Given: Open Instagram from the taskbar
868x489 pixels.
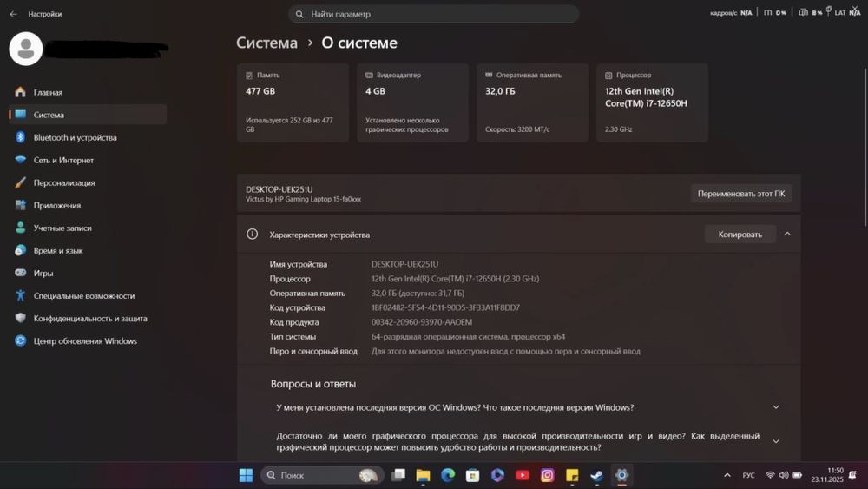Looking at the screenshot, I should point(547,475).
